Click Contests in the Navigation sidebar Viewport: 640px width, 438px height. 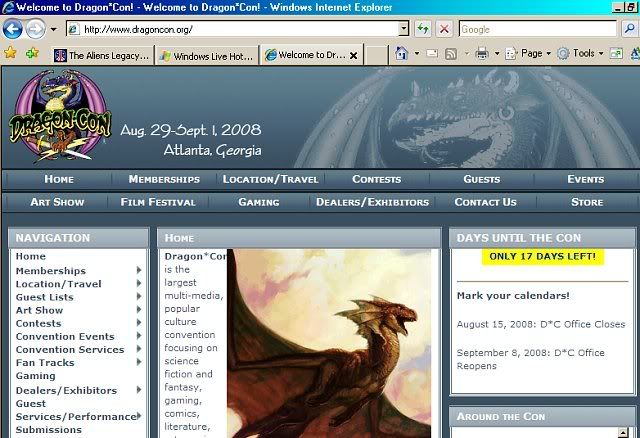tap(38, 323)
